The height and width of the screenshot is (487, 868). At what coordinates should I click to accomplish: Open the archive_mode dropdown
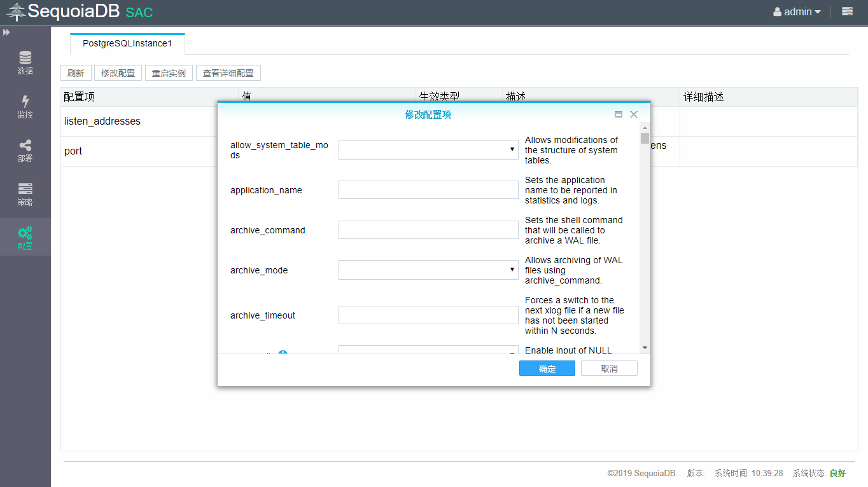pyautogui.click(x=428, y=270)
